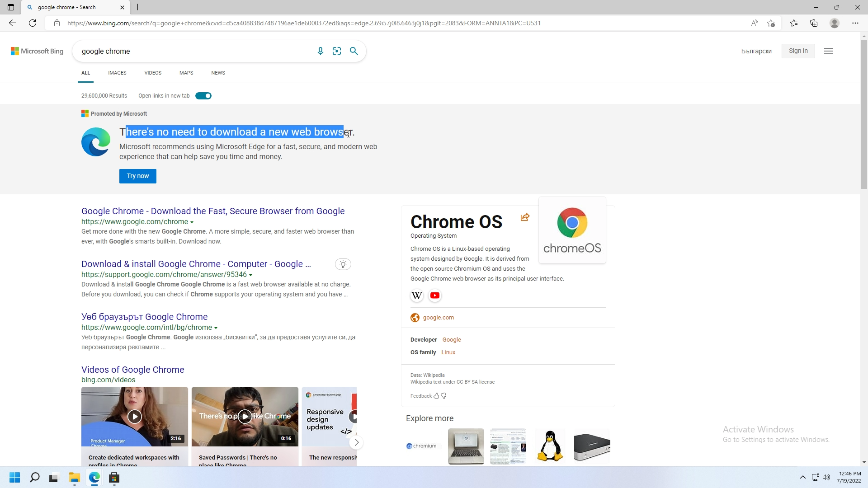
Task: Click the browser Back arrow
Action: coord(12,23)
